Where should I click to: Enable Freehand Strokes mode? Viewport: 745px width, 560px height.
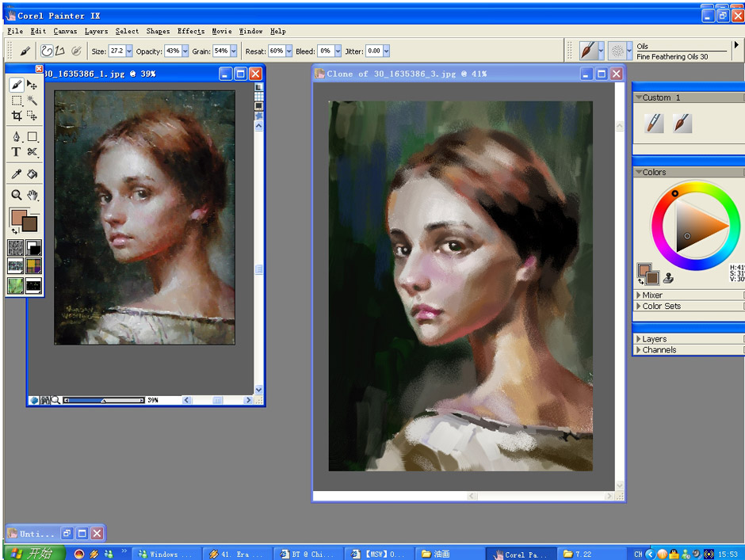tap(47, 51)
